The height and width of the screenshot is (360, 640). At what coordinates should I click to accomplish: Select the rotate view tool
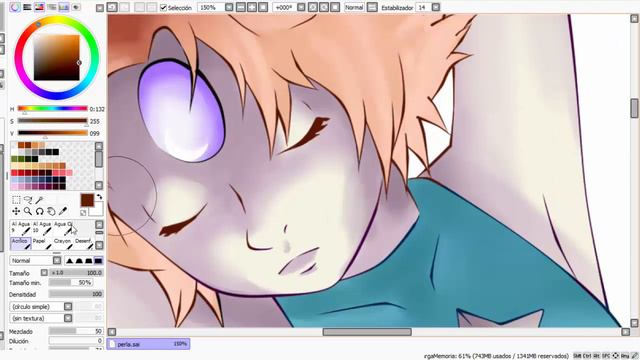pos(39,211)
